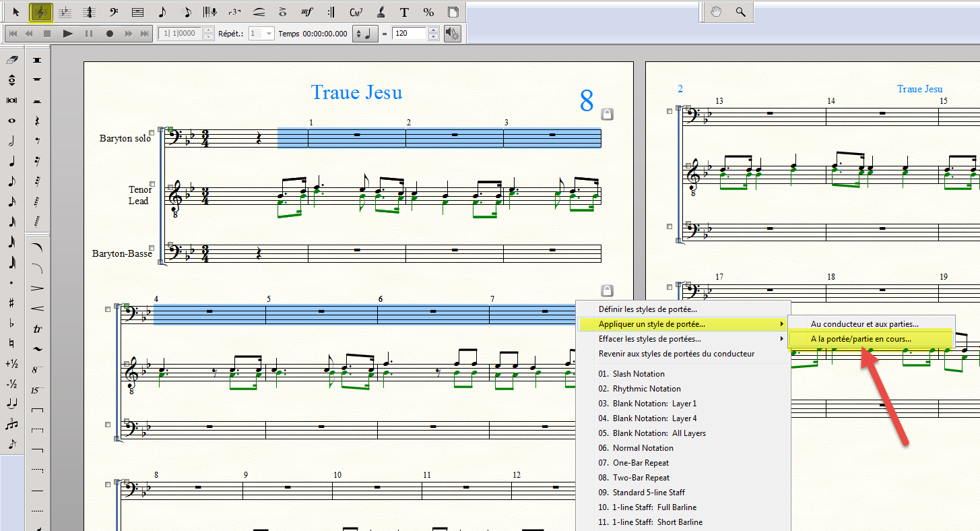Select the Eraser in the note palette
Viewport: 980px width, 531px height.
(x=11, y=60)
